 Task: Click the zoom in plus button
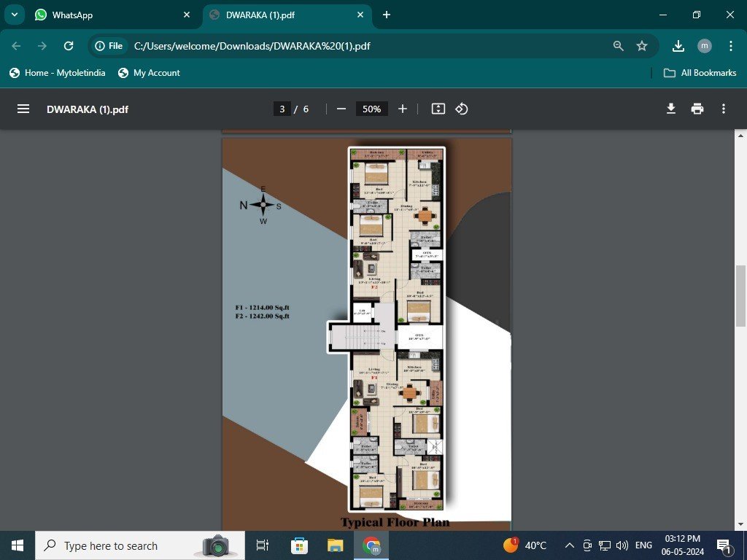403,109
